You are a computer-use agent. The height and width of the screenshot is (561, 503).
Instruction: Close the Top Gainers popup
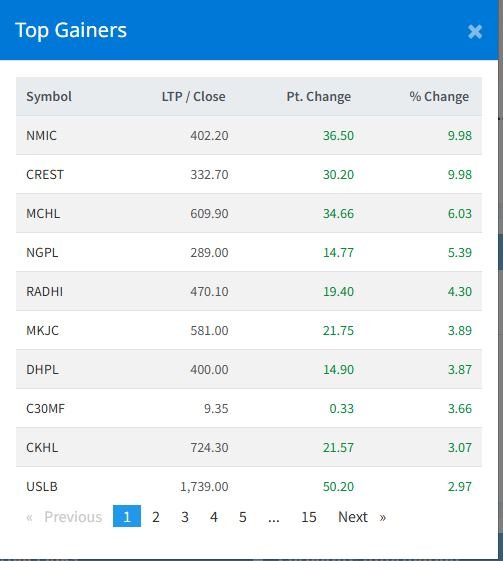pyautogui.click(x=475, y=32)
